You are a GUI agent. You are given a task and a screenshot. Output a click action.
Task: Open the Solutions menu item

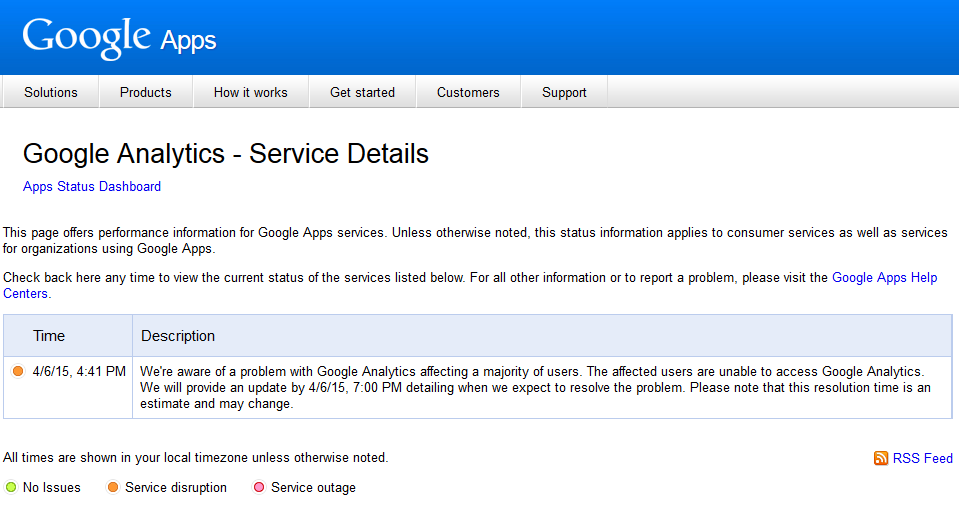click(51, 92)
